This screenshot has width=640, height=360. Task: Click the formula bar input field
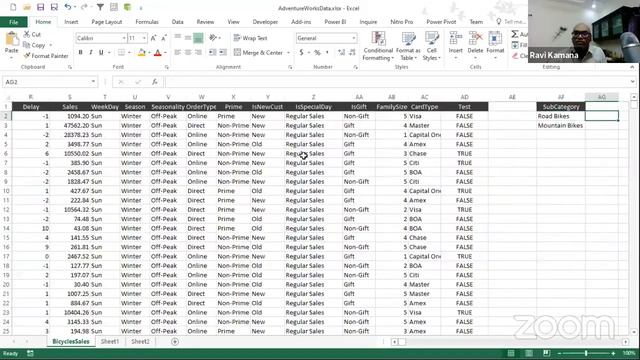[x=397, y=82]
